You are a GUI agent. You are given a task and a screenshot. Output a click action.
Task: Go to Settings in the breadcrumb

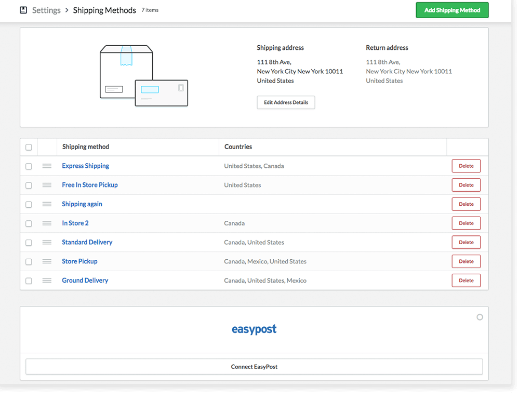click(x=46, y=10)
